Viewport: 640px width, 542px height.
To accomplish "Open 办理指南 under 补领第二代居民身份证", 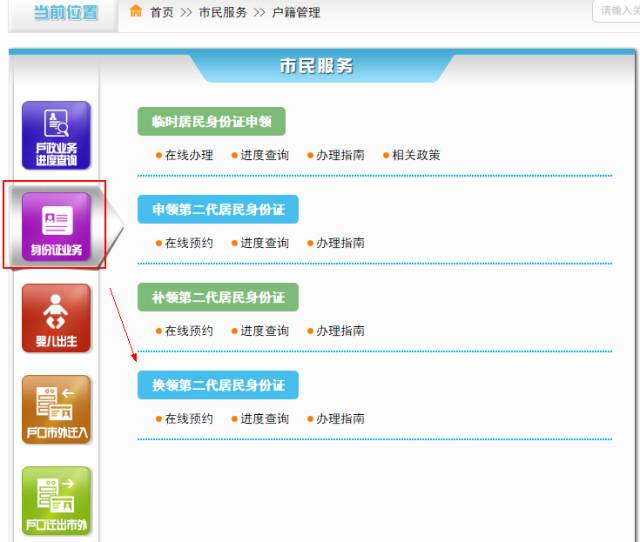I will click(x=340, y=331).
